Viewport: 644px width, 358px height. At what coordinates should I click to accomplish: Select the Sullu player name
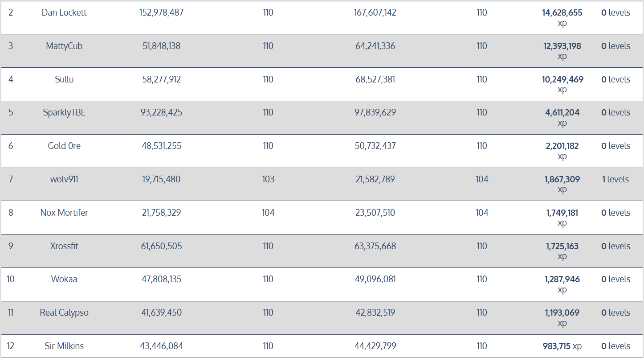[64, 79]
